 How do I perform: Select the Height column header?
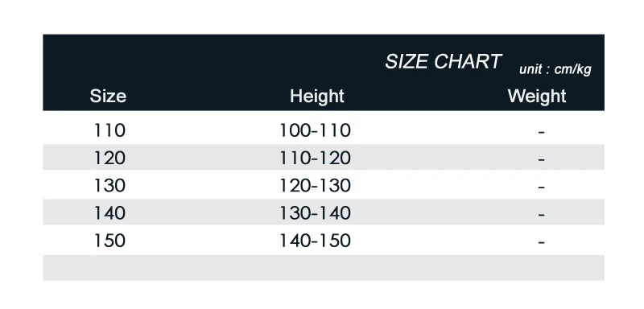pyautogui.click(x=316, y=96)
